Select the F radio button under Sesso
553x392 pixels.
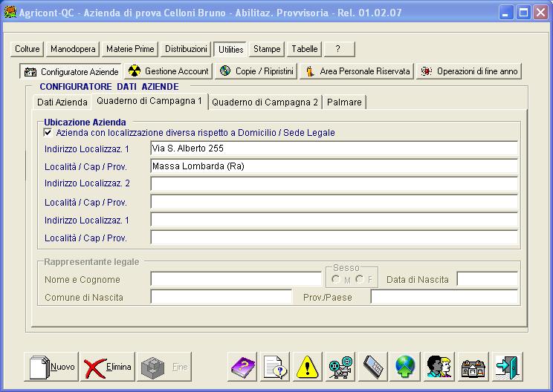(x=359, y=280)
